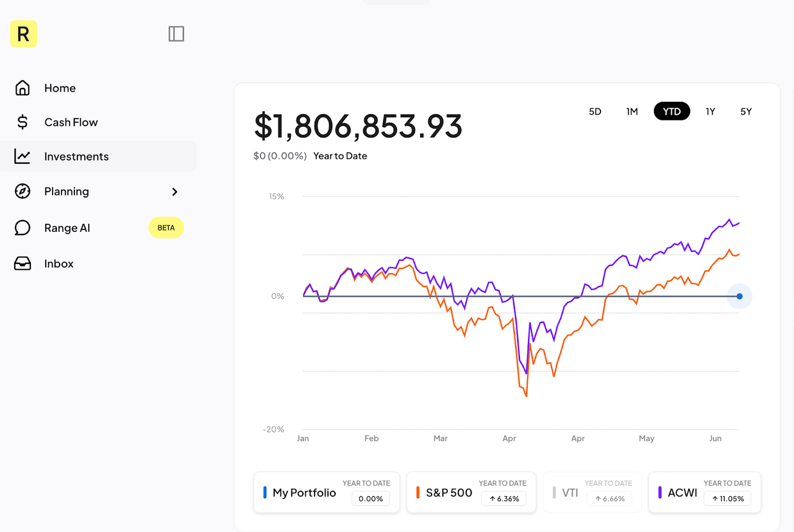Click the blue endpoint dot on chart
The width and height of the screenshot is (794, 532).
pyautogui.click(x=739, y=296)
